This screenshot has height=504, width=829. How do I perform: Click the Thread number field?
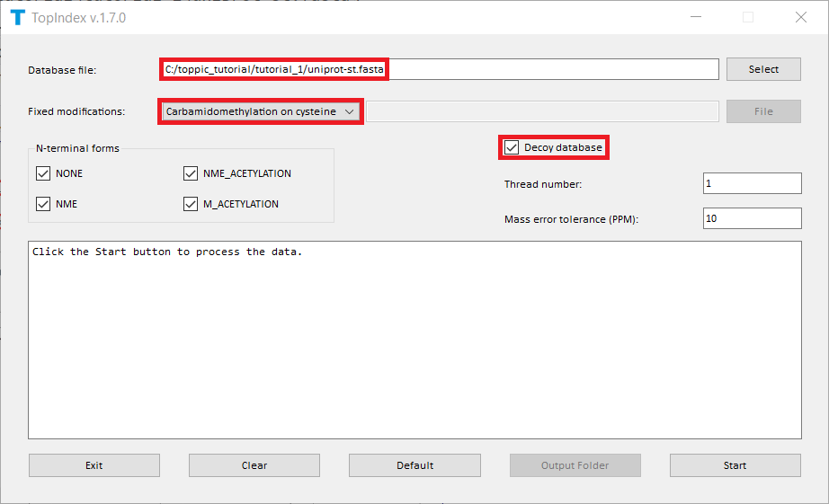coord(751,183)
